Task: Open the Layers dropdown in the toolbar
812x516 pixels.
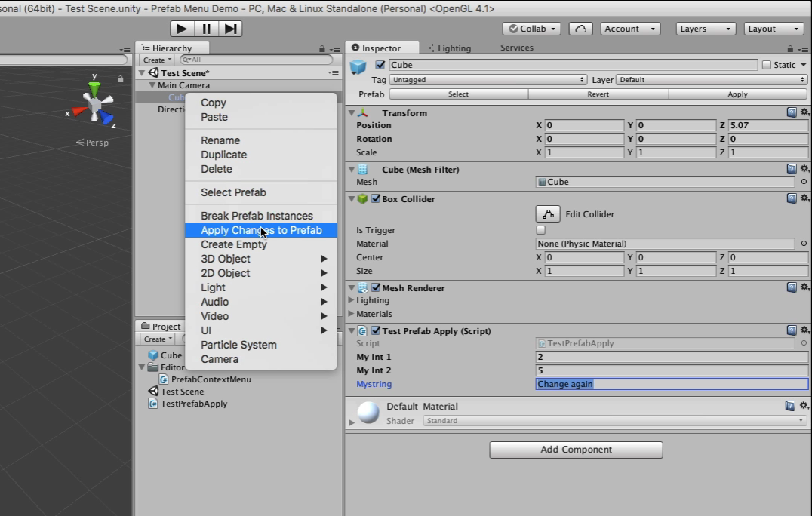Action: point(706,29)
